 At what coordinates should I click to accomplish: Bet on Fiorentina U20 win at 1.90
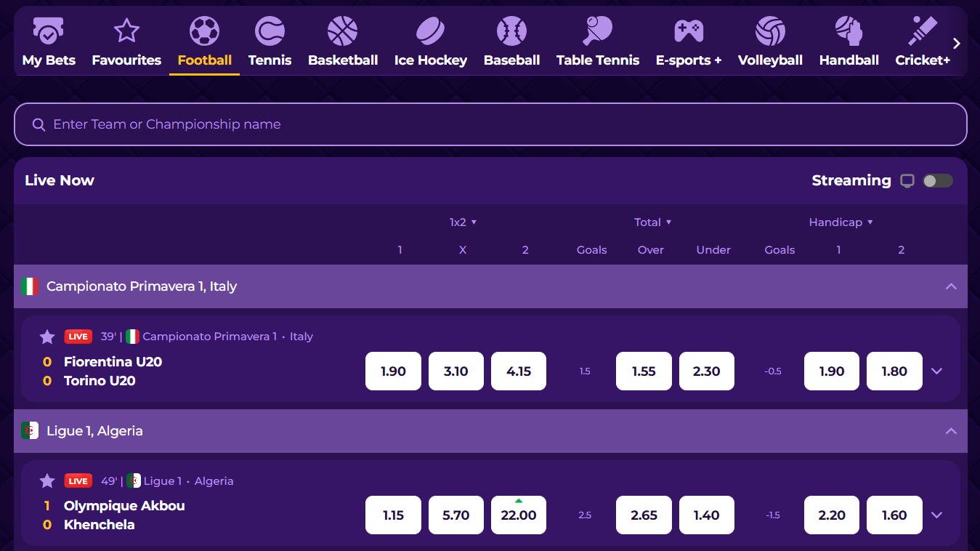tap(393, 371)
